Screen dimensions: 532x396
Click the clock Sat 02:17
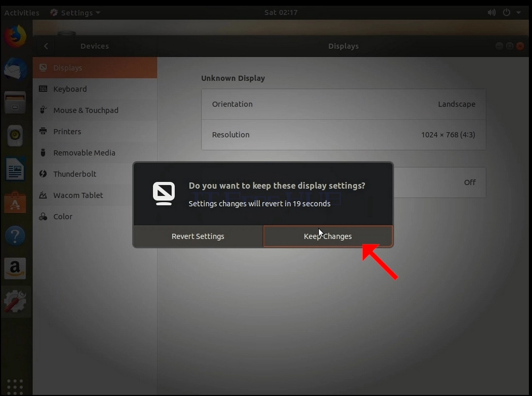click(281, 12)
